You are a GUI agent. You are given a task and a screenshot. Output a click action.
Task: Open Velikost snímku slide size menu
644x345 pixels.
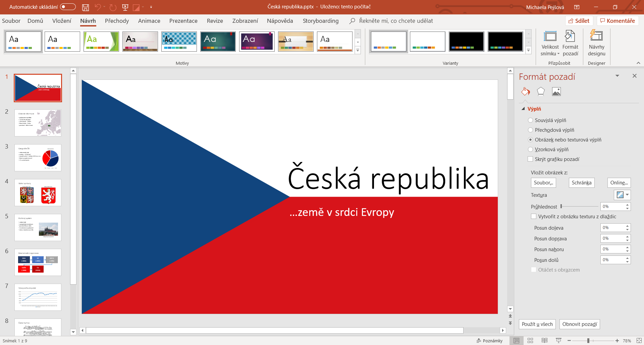tap(550, 44)
